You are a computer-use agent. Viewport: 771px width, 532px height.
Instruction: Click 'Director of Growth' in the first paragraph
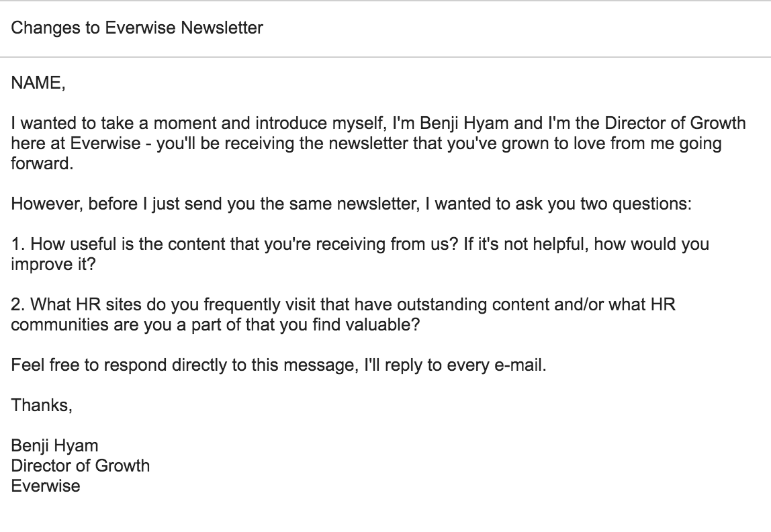pyautogui.click(x=675, y=123)
